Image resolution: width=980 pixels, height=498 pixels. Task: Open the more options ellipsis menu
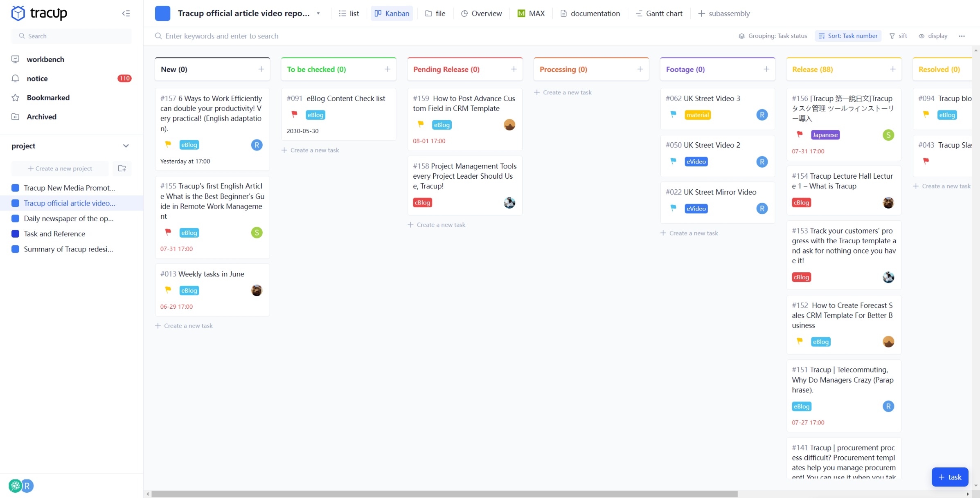962,36
